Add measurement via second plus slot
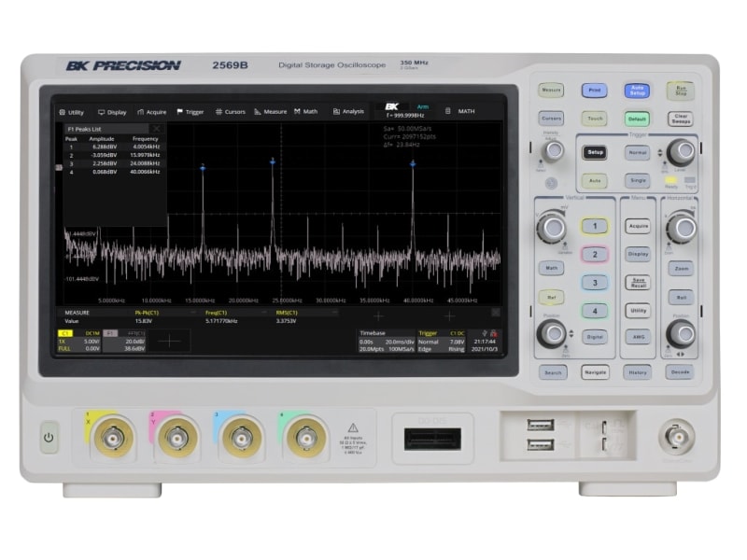 coord(449,315)
